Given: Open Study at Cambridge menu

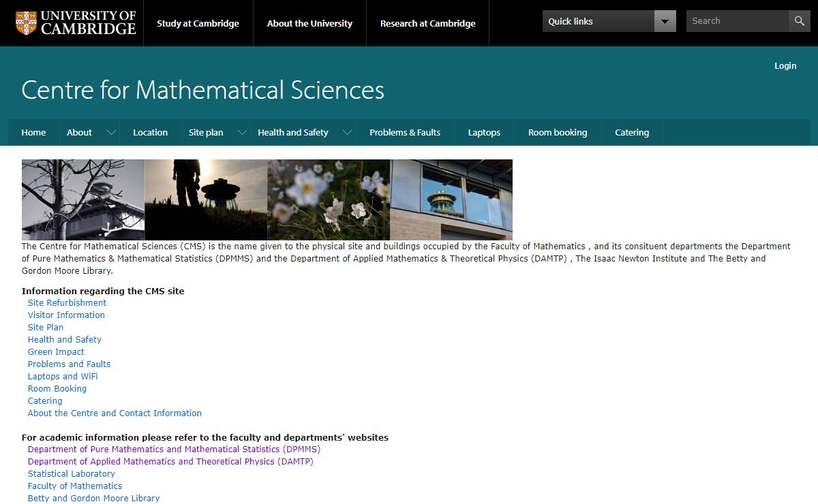Looking at the screenshot, I should [198, 23].
